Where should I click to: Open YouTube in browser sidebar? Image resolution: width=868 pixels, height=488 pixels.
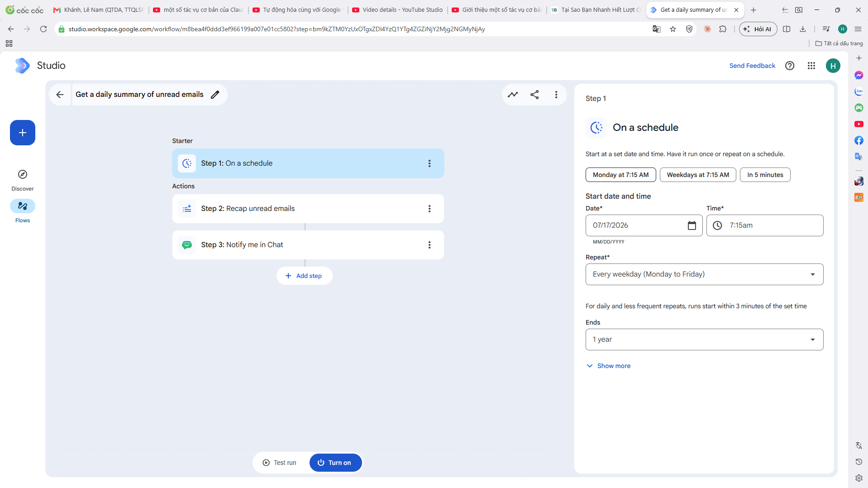pyautogui.click(x=859, y=124)
